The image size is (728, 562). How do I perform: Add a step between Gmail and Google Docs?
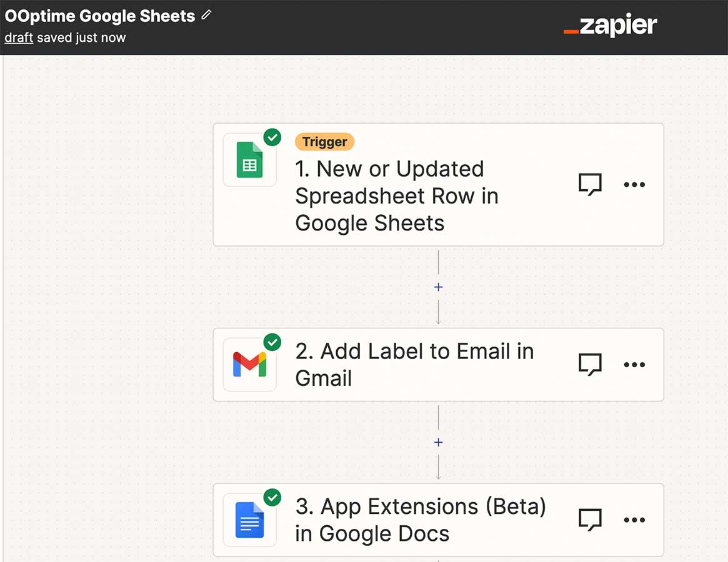click(438, 442)
